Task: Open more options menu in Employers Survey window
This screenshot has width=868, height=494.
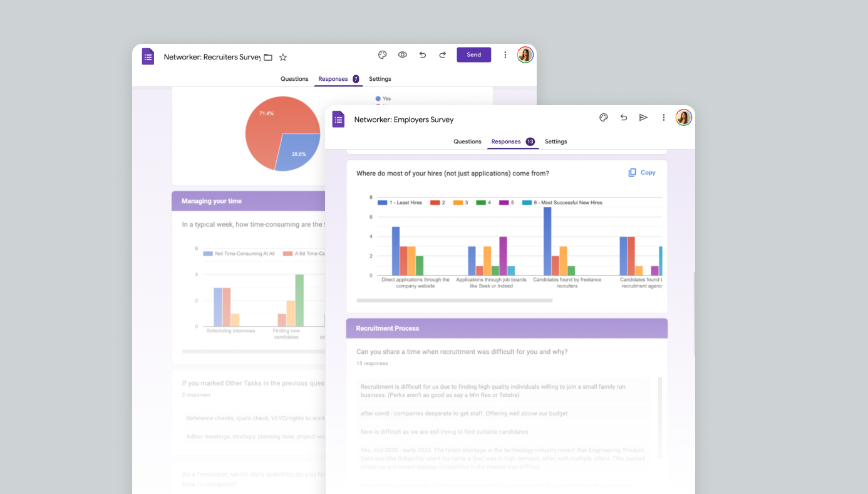Action: pos(664,118)
